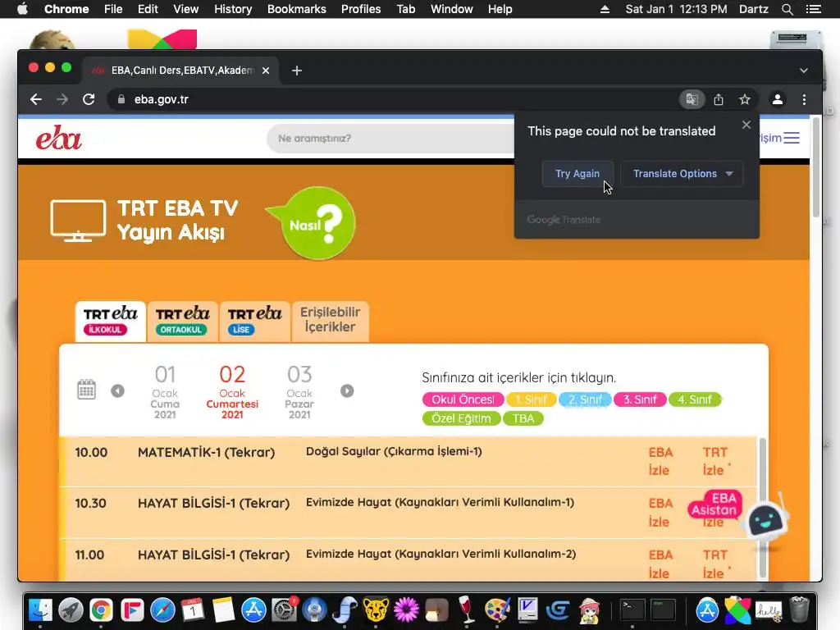Expand the Translate Options dropdown

[682, 174]
